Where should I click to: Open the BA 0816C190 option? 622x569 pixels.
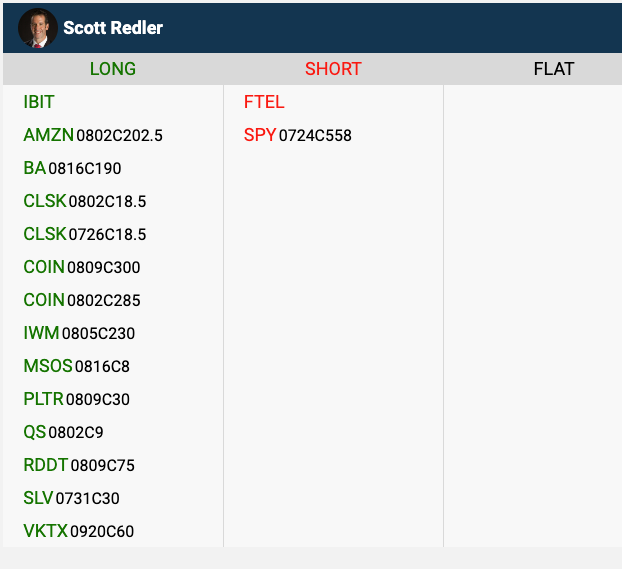point(72,168)
